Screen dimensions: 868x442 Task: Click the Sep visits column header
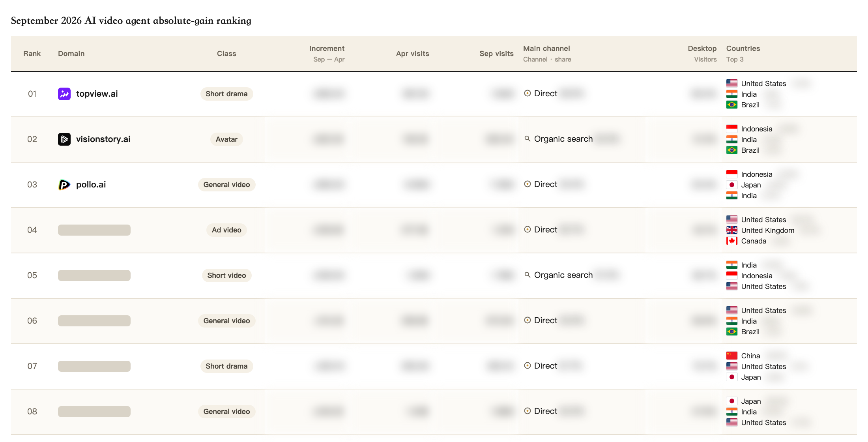coord(496,54)
